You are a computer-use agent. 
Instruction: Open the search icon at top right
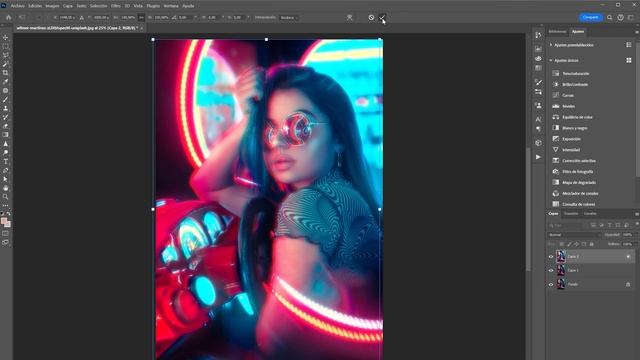[609, 18]
